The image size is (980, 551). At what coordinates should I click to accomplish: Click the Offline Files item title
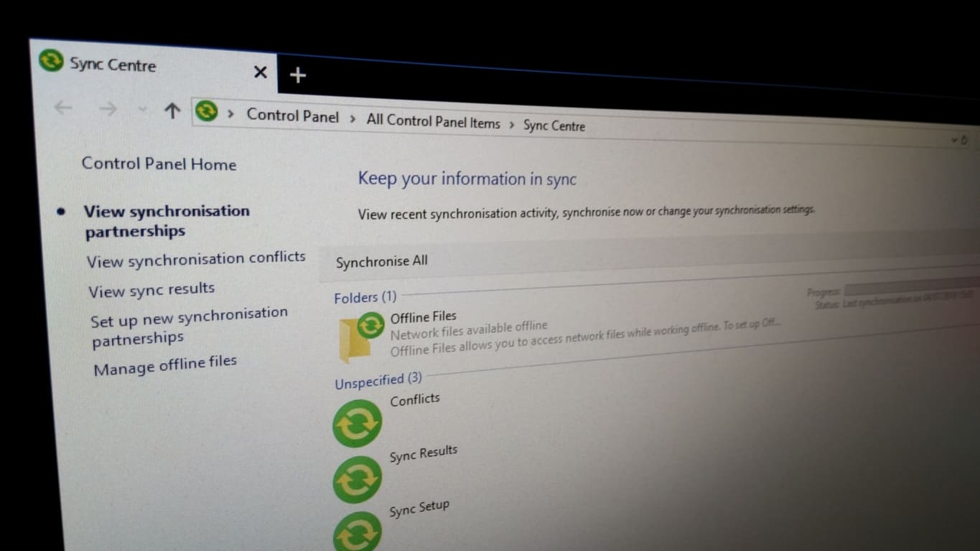[x=423, y=317]
